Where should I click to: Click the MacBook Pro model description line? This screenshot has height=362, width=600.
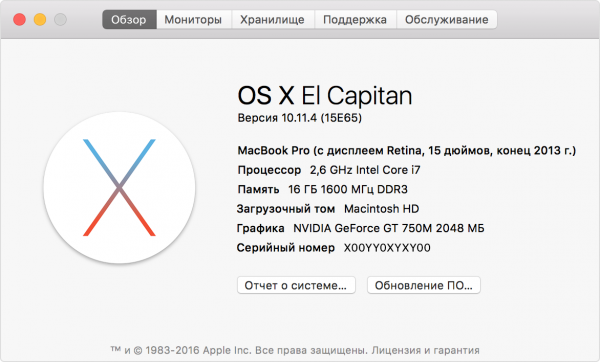coord(406,151)
